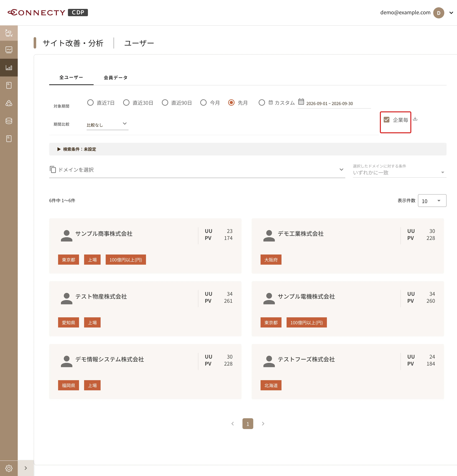Select the カスタム radio button
457x476 pixels.
click(262, 102)
